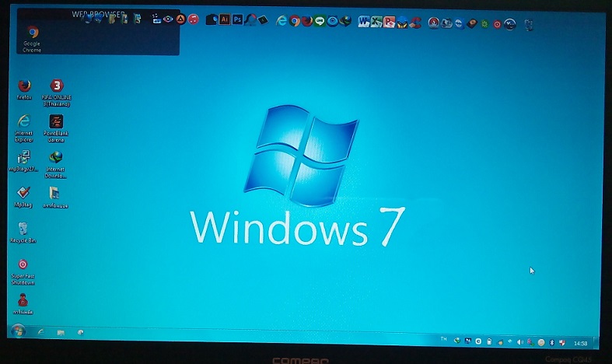Open the LINE app dock icon
Image resolution: width=612 pixels, height=364 pixels.
pos(320,21)
